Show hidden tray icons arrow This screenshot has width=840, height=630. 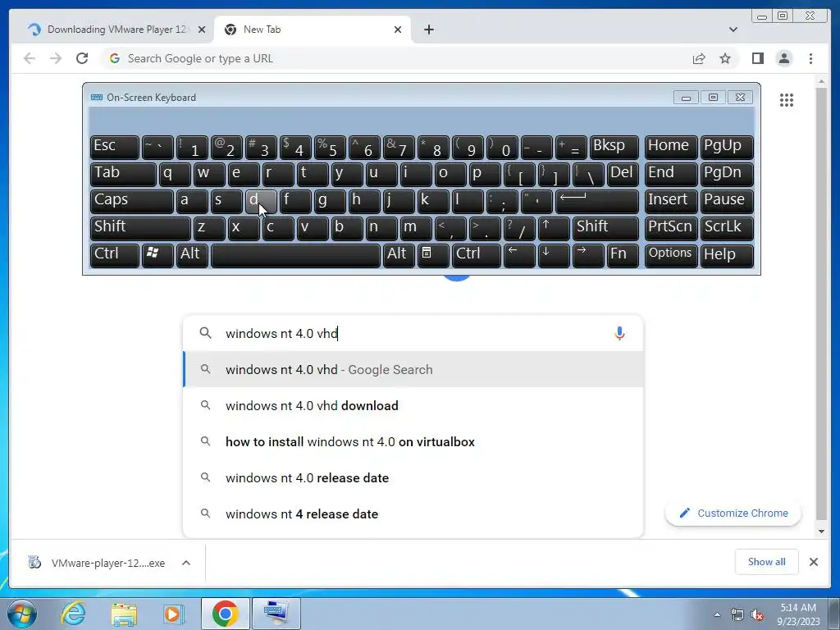717,615
